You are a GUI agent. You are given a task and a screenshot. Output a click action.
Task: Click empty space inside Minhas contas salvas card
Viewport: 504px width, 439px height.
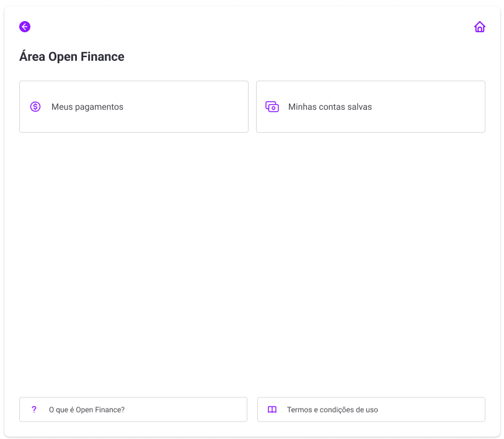(x=431, y=107)
